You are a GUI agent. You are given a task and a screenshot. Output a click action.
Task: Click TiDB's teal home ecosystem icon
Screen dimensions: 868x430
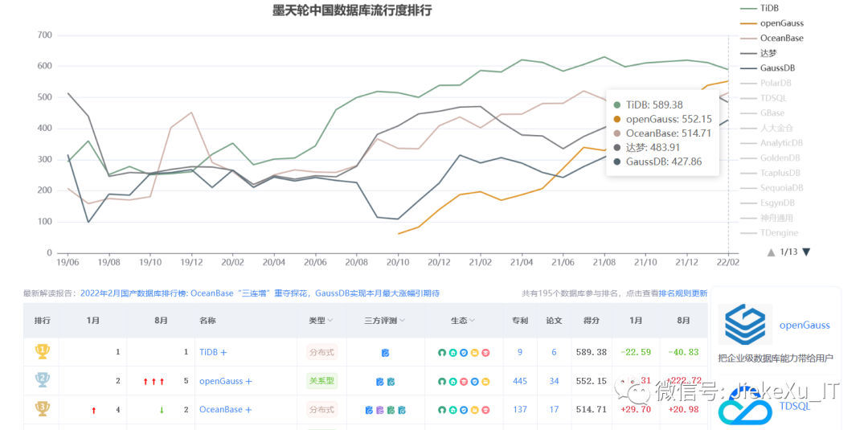coord(452,353)
